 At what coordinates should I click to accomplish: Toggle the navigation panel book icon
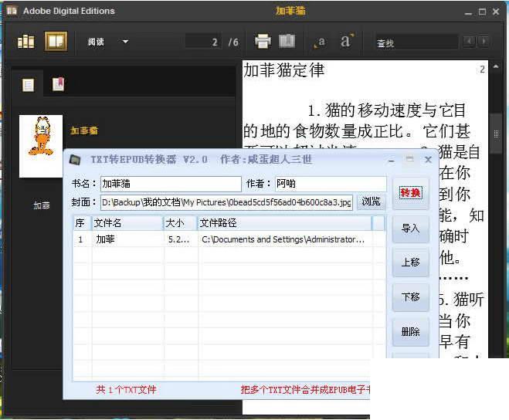pos(287,41)
